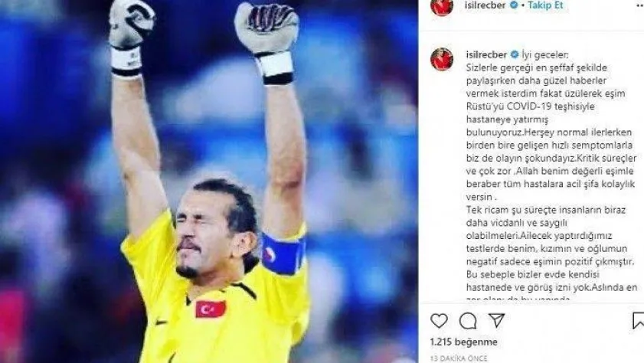Click the raised left glove in photo
644x363 pixels.
(130, 38)
